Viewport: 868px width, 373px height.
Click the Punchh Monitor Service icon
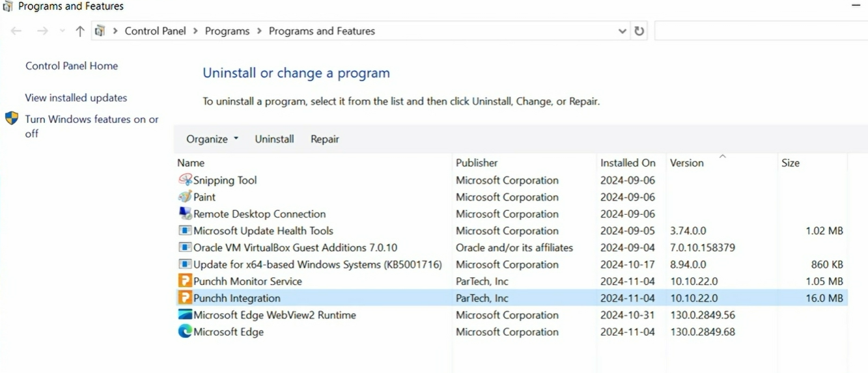[185, 281]
